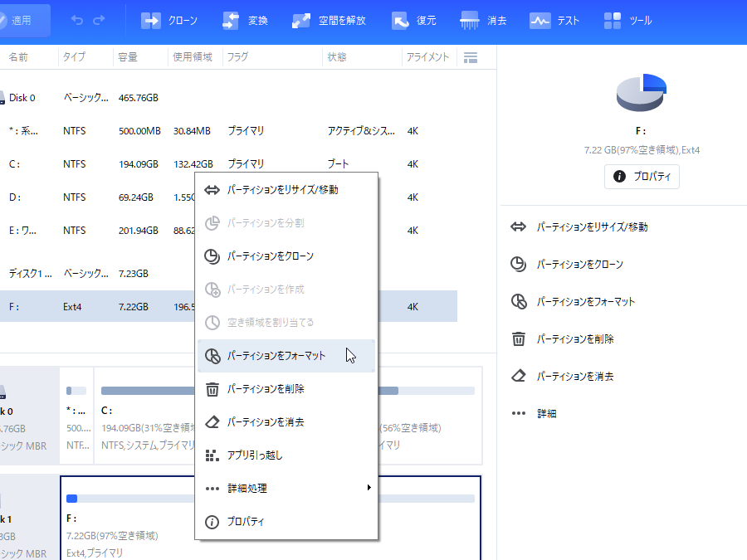
Task: Open column settings icon in table header
Action: pos(471,57)
